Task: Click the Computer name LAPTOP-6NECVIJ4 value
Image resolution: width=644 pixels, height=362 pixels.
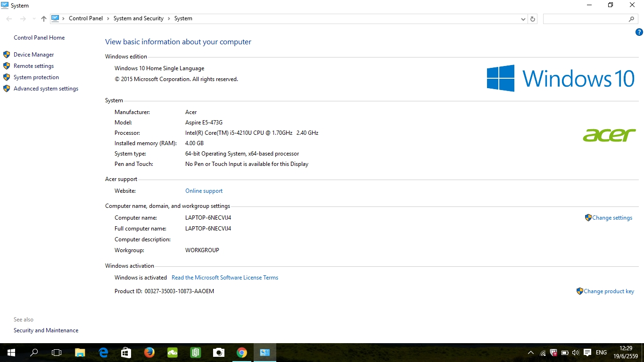Action: pos(208,218)
